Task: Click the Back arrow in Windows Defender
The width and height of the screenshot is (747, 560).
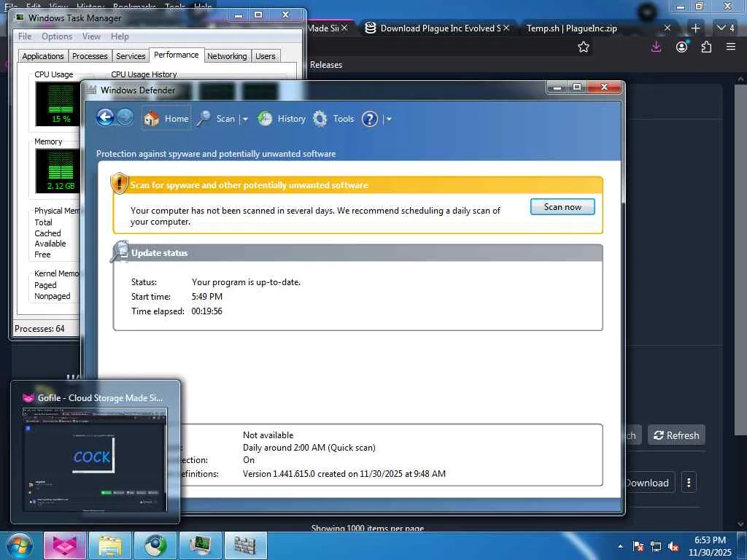Action: (105, 117)
